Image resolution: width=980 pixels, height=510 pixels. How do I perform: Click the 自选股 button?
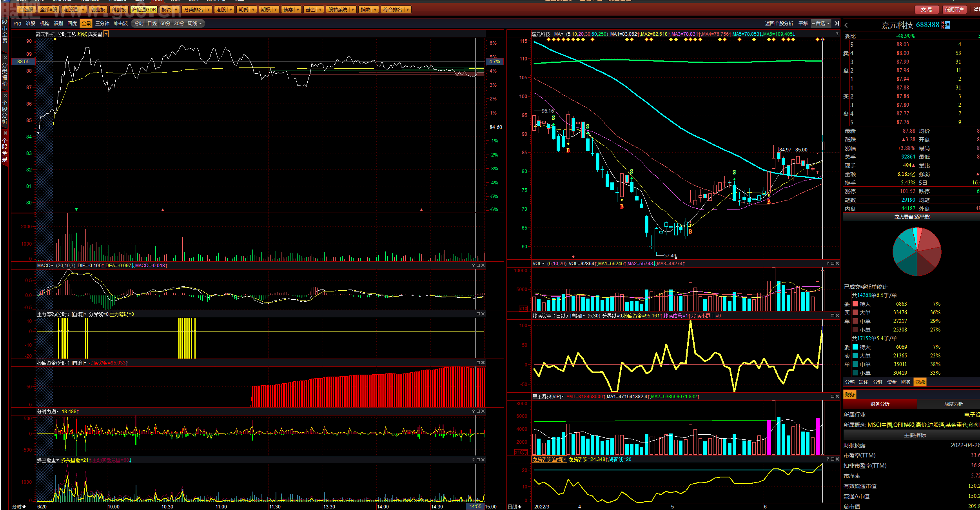pos(26,10)
